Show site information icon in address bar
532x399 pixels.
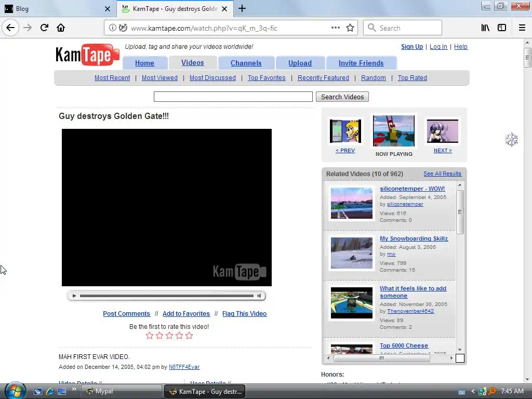pos(112,28)
